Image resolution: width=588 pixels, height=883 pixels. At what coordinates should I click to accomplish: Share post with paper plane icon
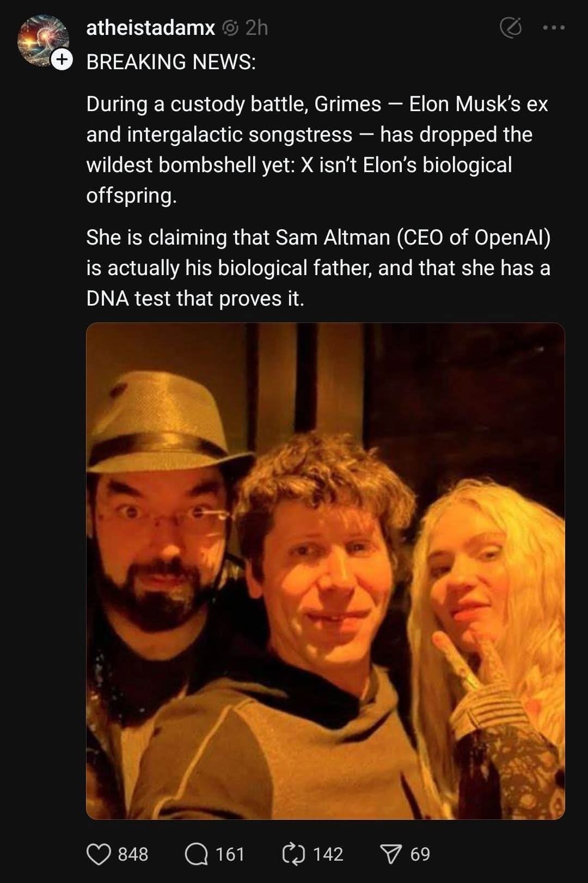[x=391, y=854]
